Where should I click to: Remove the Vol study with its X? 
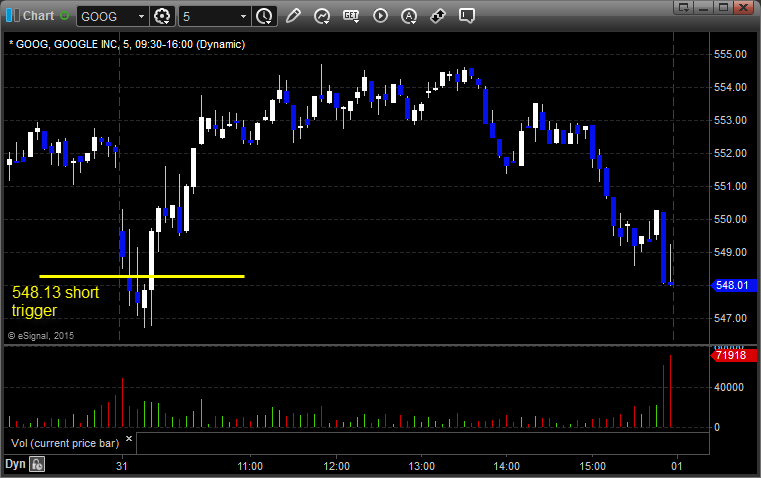pos(129,439)
